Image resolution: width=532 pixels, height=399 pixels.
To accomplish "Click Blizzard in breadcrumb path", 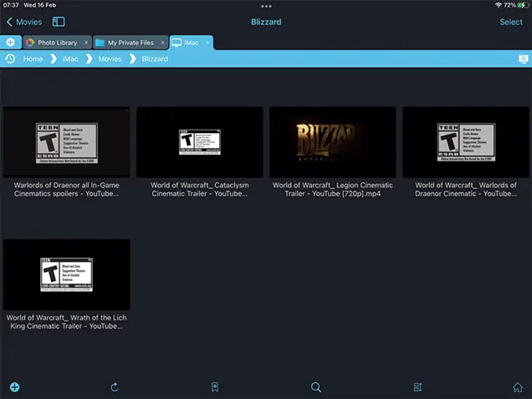I will coord(155,59).
